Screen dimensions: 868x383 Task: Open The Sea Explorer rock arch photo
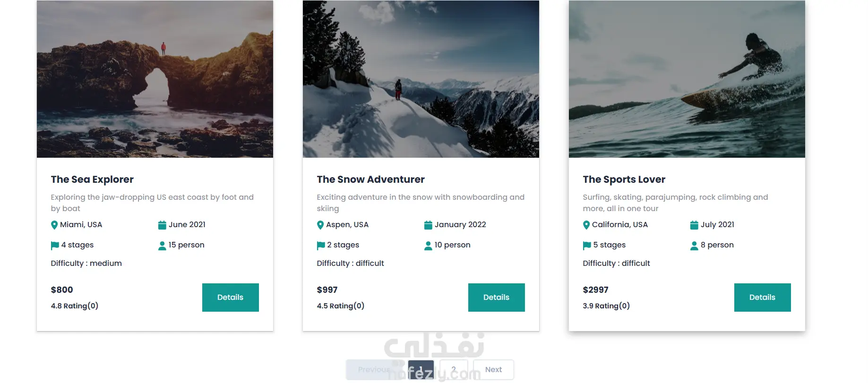click(x=155, y=79)
